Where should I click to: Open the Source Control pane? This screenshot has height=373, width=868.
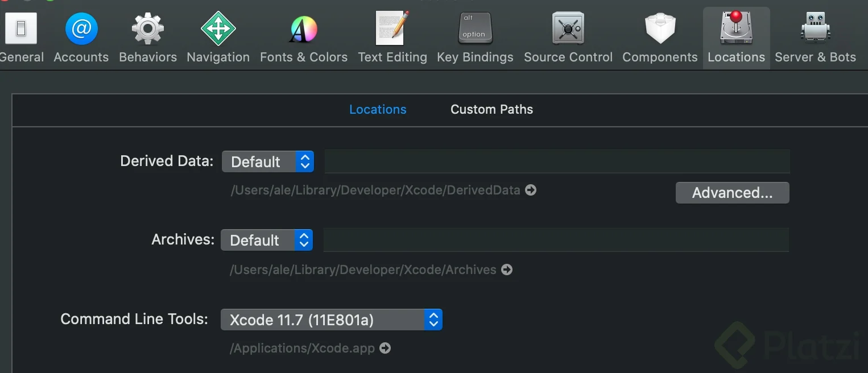point(568,38)
